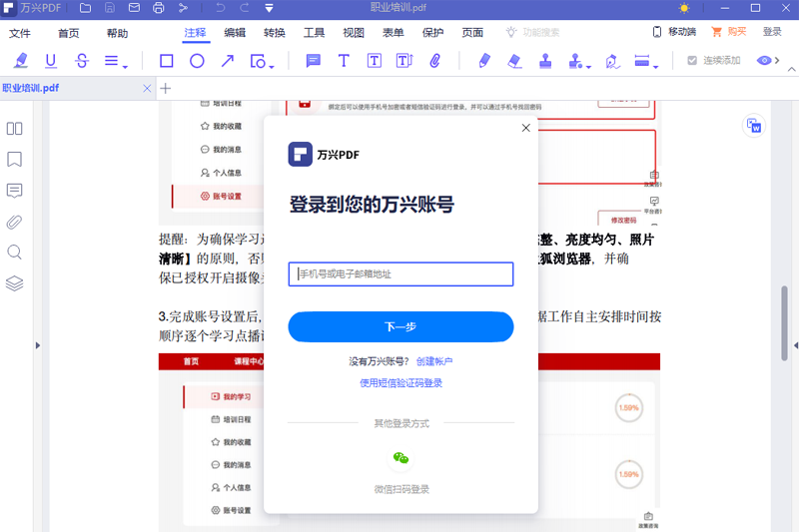Switch to the 表单 tab

(393, 33)
